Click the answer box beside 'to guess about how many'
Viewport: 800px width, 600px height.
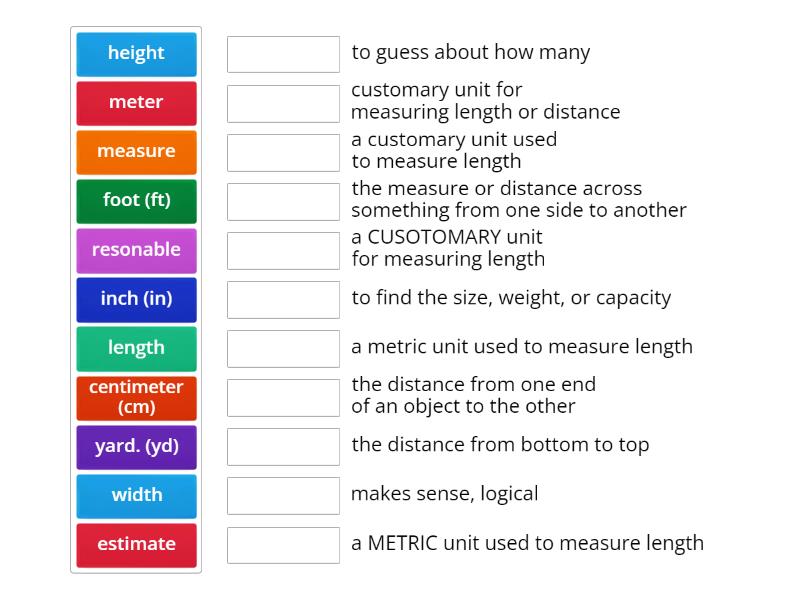tap(283, 54)
